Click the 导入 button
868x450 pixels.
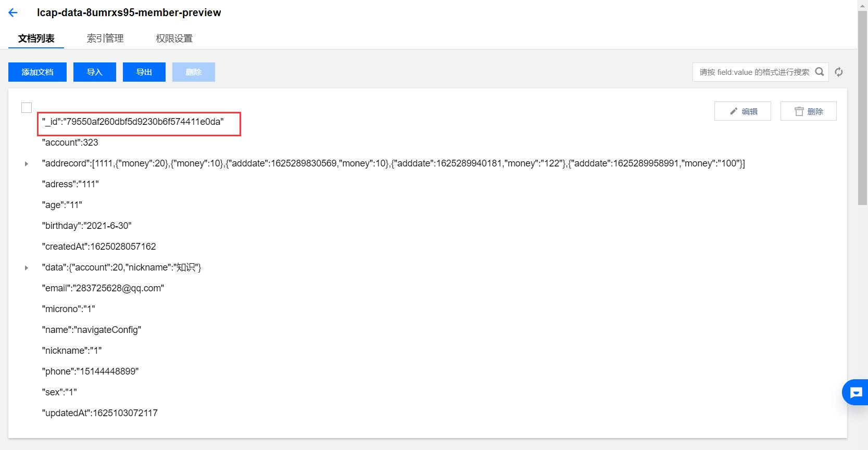click(95, 72)
